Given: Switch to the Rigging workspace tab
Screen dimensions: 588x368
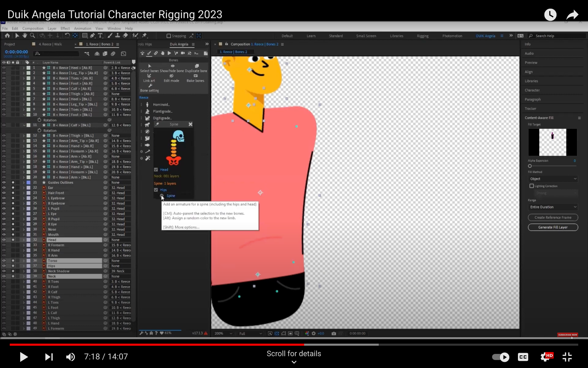Looking at the screenshot, I should tap(423, 36).
